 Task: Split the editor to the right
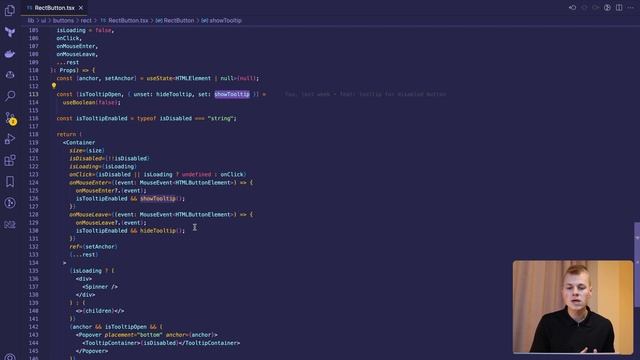(x=619, y=7)
